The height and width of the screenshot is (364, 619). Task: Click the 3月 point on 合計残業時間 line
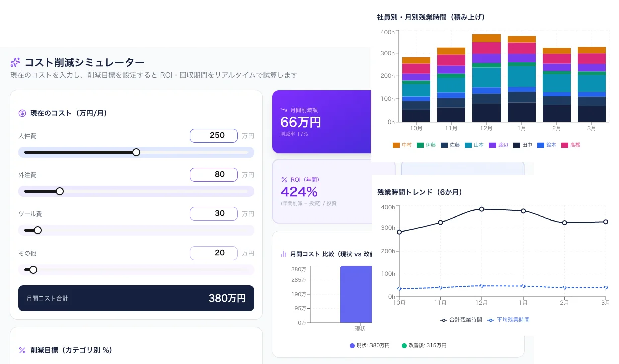pyautogui.click(x=606, y=222)
